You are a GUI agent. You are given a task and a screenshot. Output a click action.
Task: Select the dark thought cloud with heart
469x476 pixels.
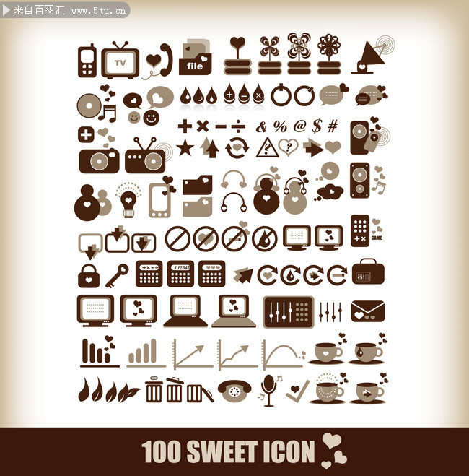(x=330, y=193)
